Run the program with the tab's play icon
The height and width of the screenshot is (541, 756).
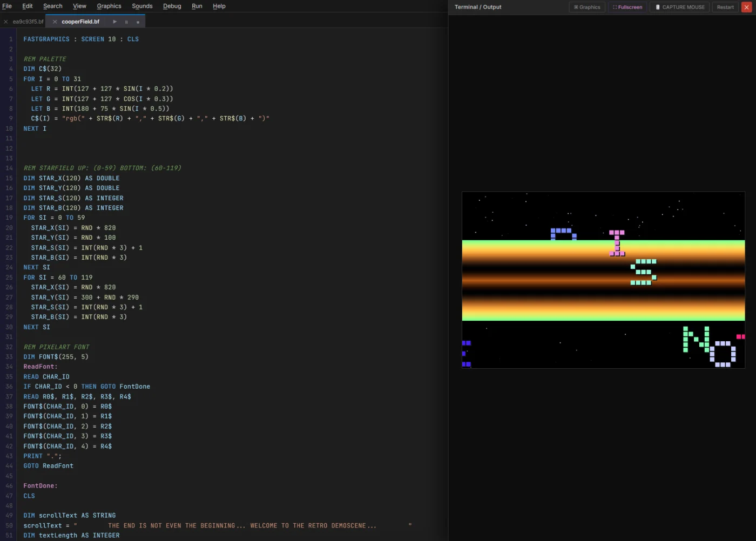click(114, 22)
